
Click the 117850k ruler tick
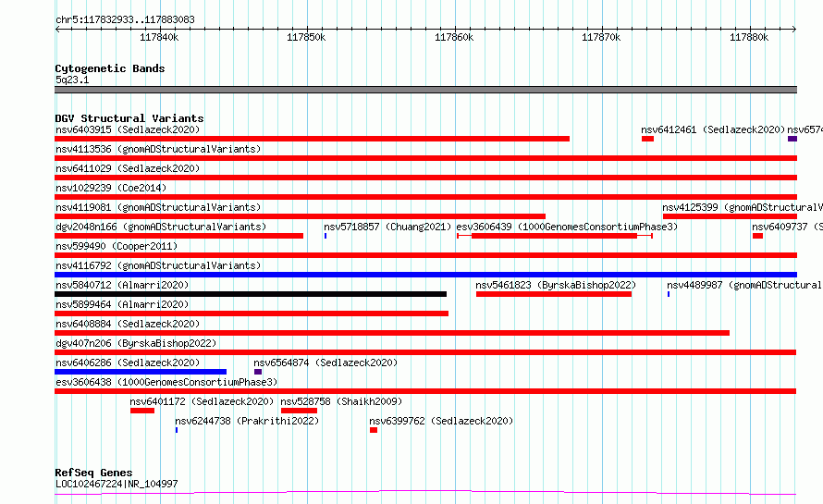[306, 37]
